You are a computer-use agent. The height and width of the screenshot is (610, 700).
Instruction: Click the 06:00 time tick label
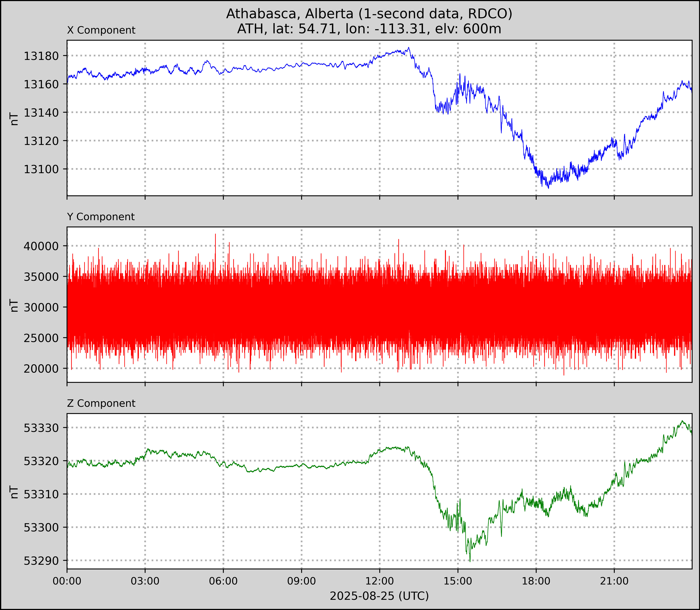coord(223,581)
